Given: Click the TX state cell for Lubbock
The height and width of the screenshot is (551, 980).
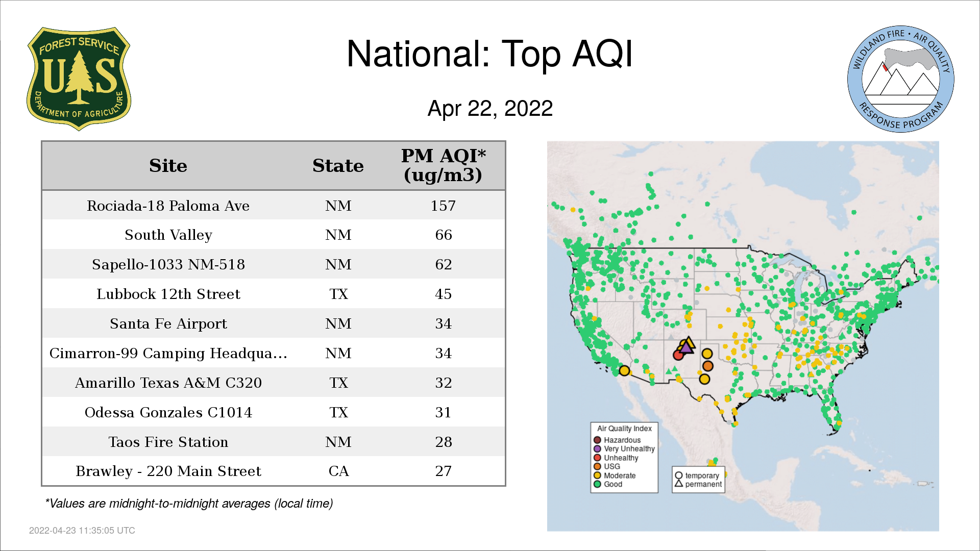Looking at the screenshot, I should (x=338, y=294).
